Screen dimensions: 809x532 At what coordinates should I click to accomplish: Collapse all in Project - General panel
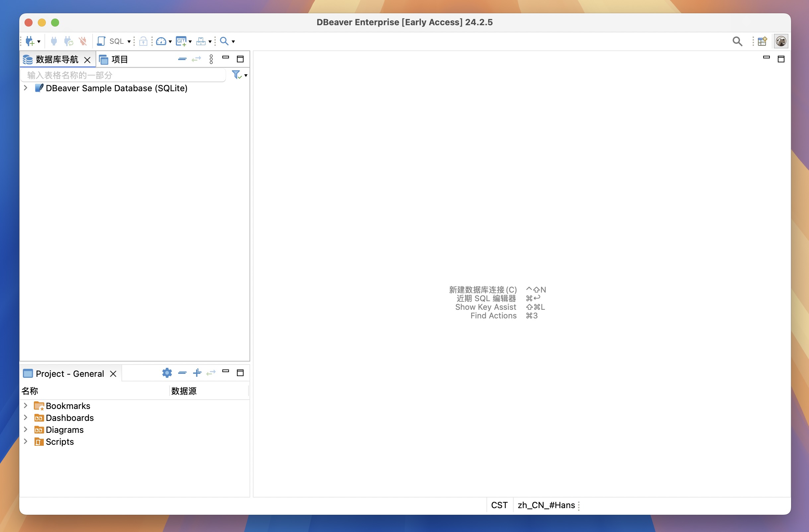click(182, 373)
